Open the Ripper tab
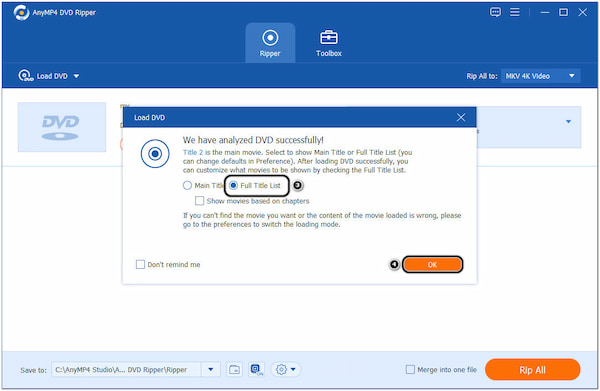Image resolution: width=600 pixels, height=391 pixels. click(x=270, y=42)
